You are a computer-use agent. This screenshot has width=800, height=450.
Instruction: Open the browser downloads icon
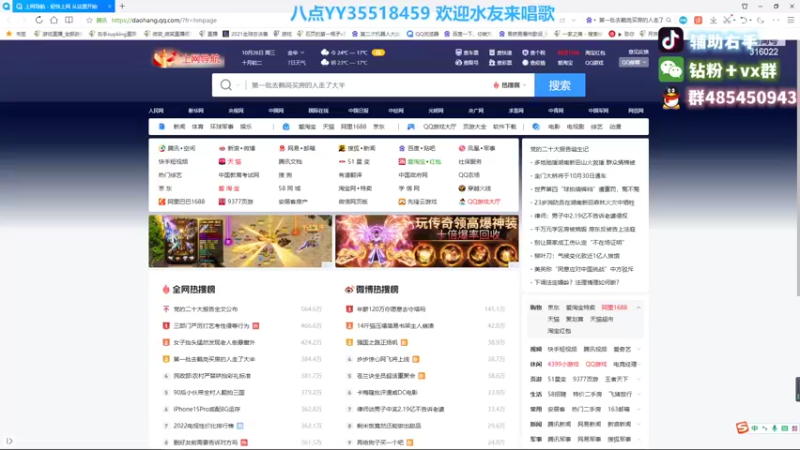click(713, 20)
